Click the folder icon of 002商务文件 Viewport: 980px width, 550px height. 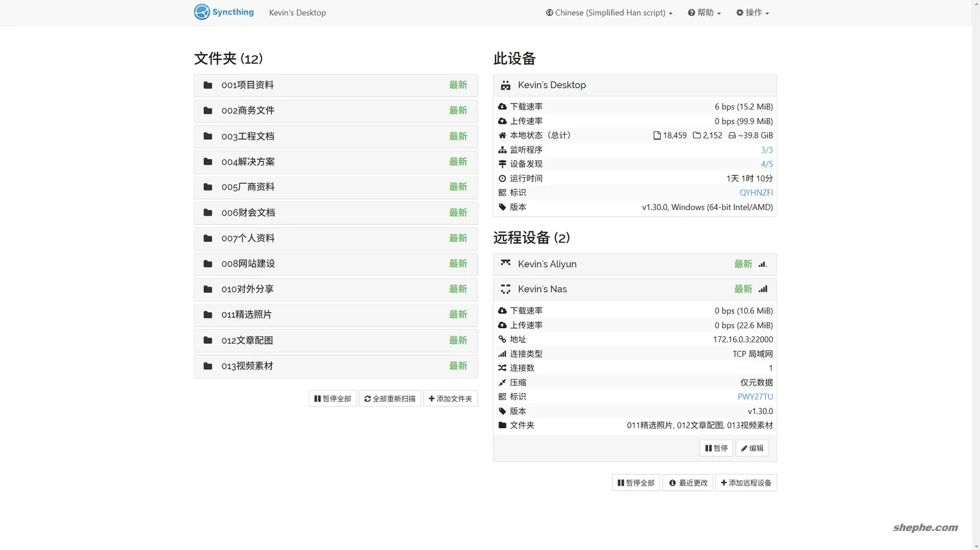coord(208,111)
